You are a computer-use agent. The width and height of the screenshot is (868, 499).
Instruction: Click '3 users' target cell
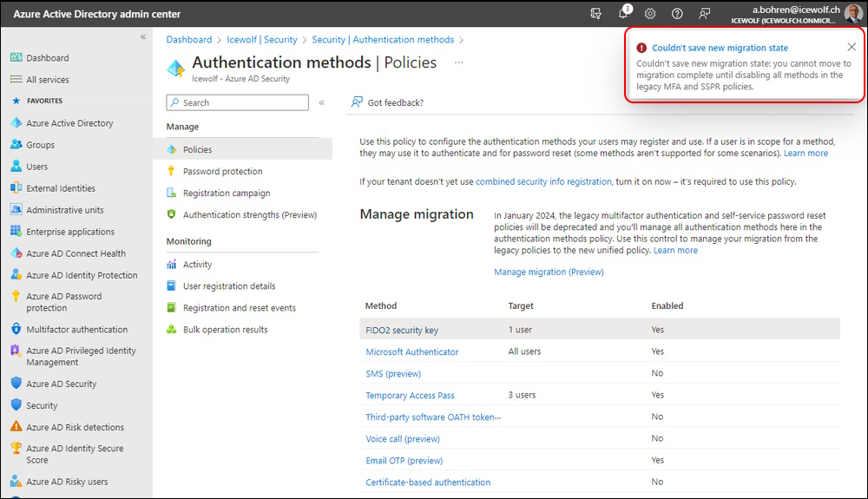pos(522,395)
